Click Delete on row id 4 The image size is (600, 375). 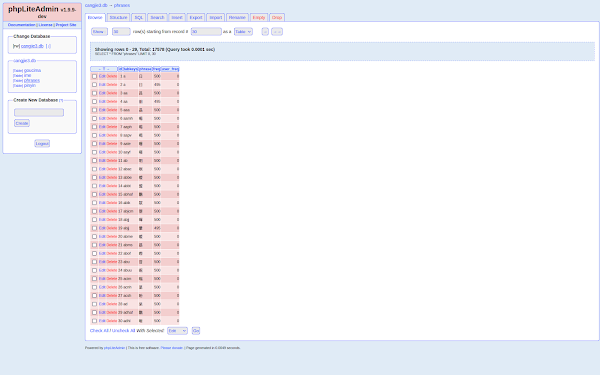112,102
